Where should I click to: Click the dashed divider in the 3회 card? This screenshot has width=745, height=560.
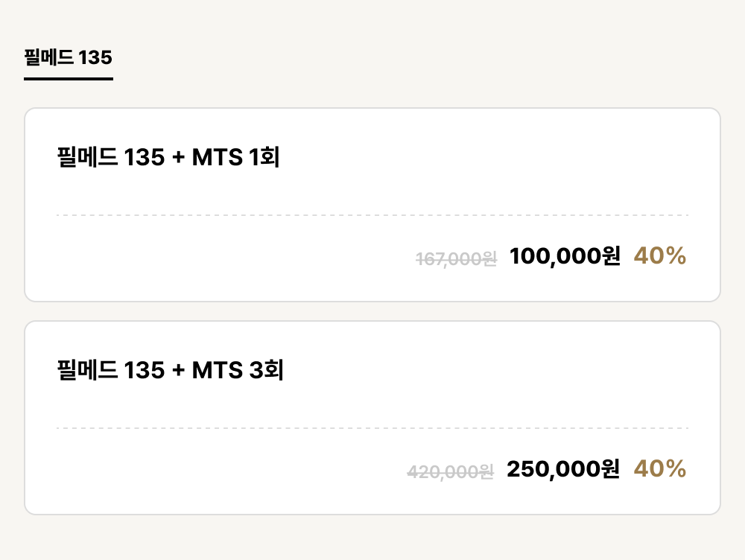click(x=372, y=428)
